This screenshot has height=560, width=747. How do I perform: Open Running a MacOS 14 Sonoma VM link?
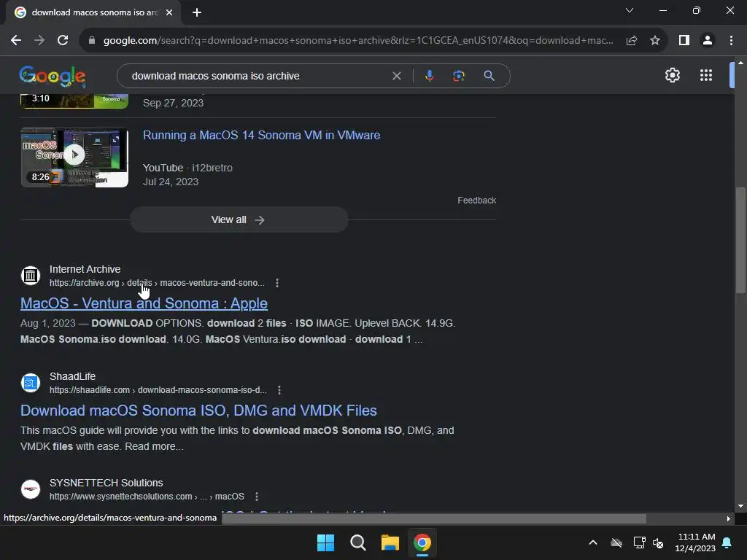pos(262,135)
